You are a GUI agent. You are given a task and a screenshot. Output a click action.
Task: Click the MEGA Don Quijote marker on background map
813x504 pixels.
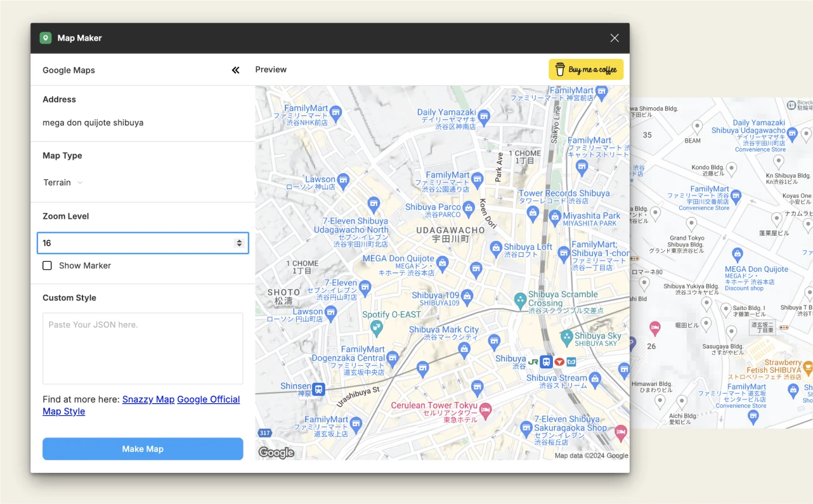pos(737,255)
